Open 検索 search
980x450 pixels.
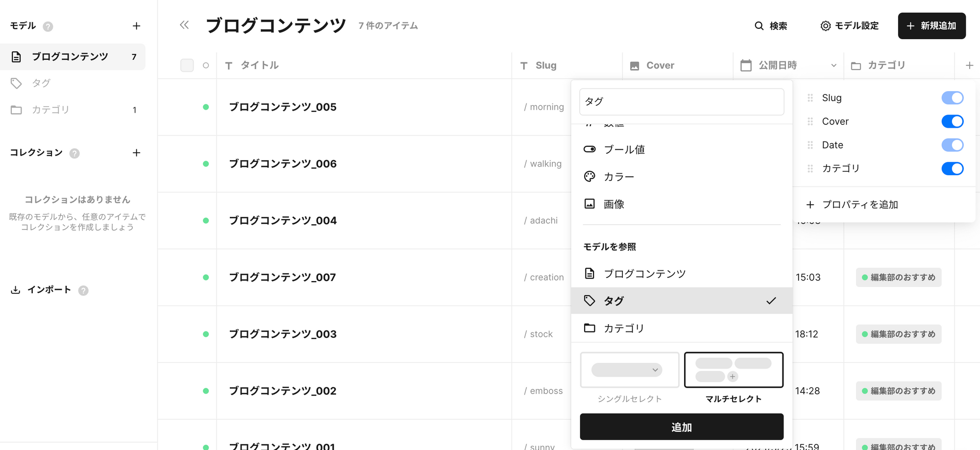[x=771, y=26]
